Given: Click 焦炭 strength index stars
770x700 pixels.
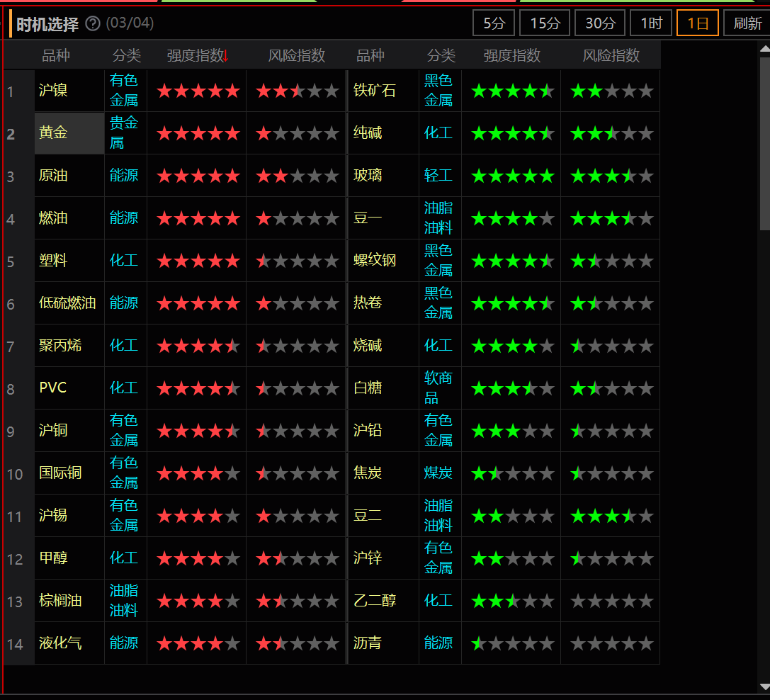Looking at the screenshot, I should (513, 474).
